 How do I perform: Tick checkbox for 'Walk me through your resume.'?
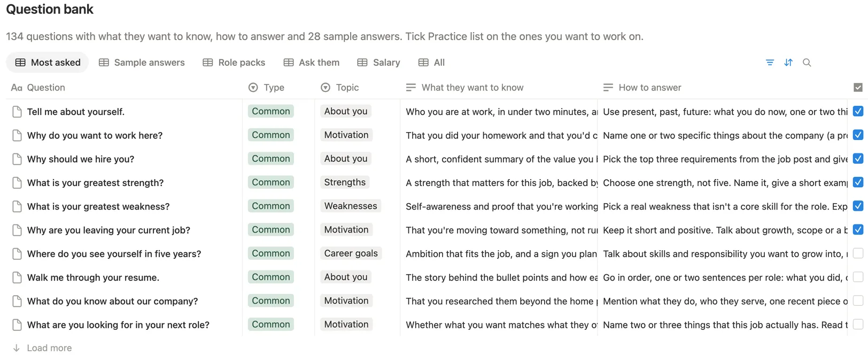(x=858, y=277)
